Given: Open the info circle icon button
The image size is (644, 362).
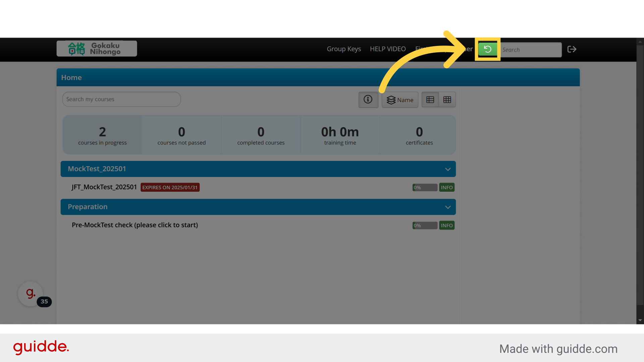Looking at the screenshot, I should pos(368,100).
